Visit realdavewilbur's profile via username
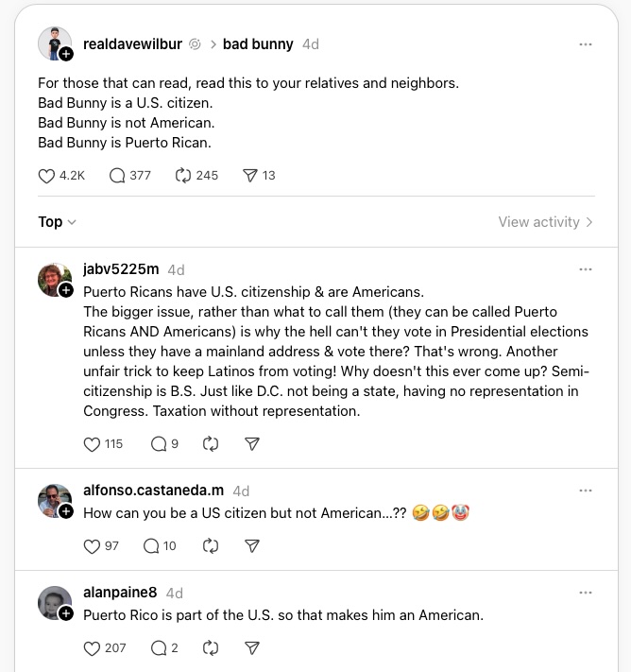 132,44
